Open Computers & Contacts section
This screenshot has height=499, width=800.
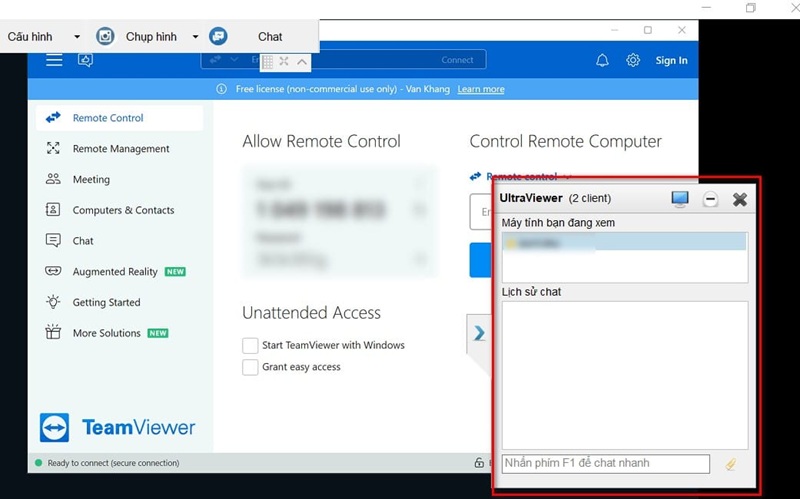pos(123,211)
